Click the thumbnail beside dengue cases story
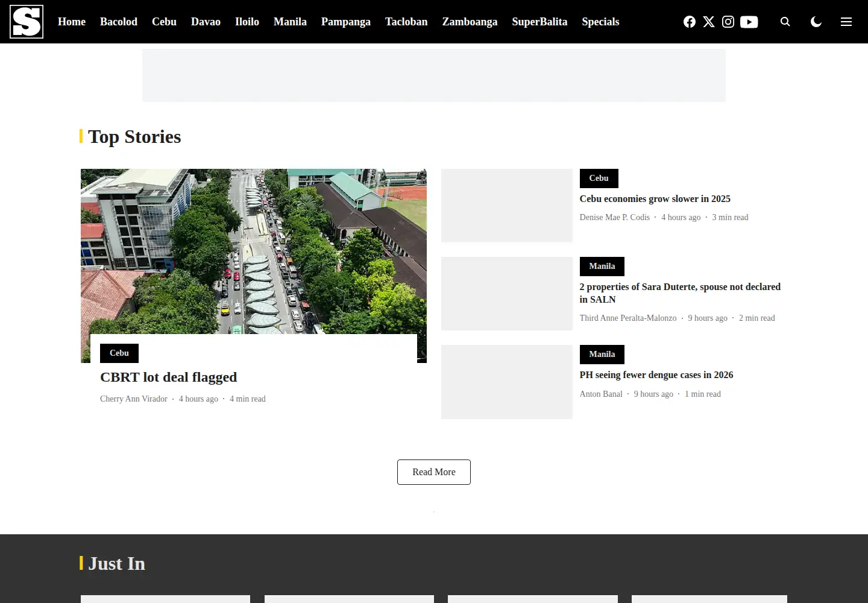The height and width of the screenshot is (603, 868). (507, 382)
